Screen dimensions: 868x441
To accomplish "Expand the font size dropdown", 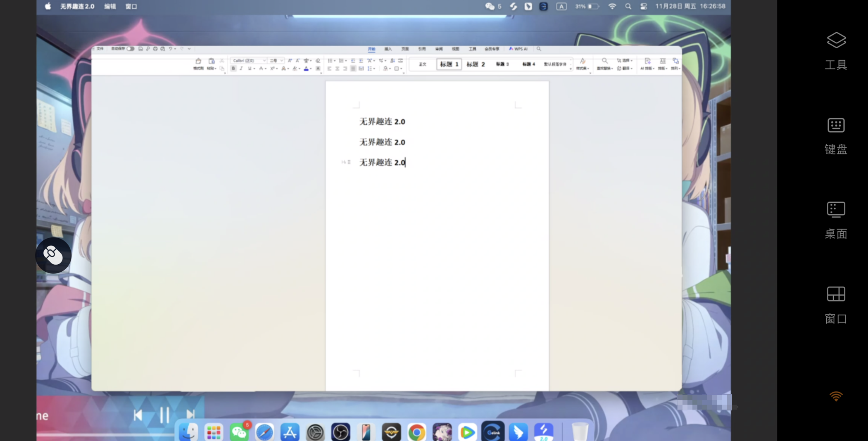I will click(x=281, y=61).
